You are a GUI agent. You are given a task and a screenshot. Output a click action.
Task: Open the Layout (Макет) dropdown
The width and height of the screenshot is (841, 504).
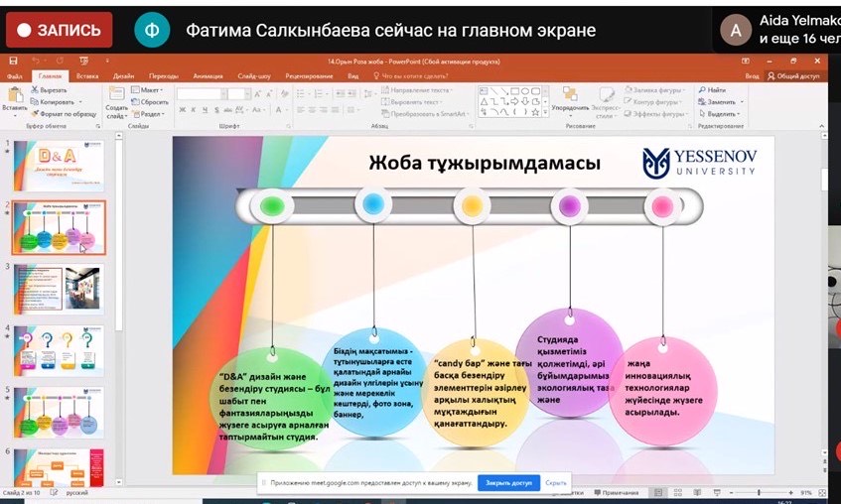150,89
